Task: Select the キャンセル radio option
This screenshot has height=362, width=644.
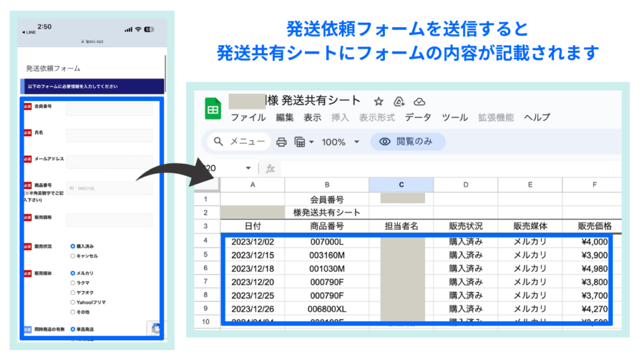Action: pyautogui.click(x=73, y=256)
